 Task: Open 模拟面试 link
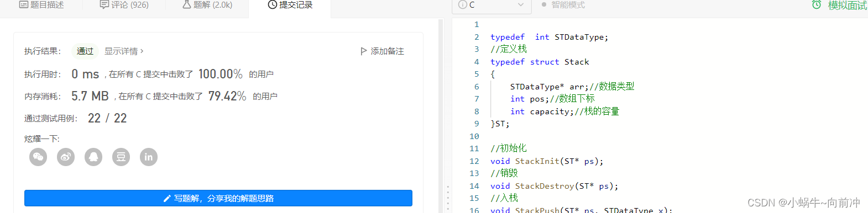click(847, 6)
